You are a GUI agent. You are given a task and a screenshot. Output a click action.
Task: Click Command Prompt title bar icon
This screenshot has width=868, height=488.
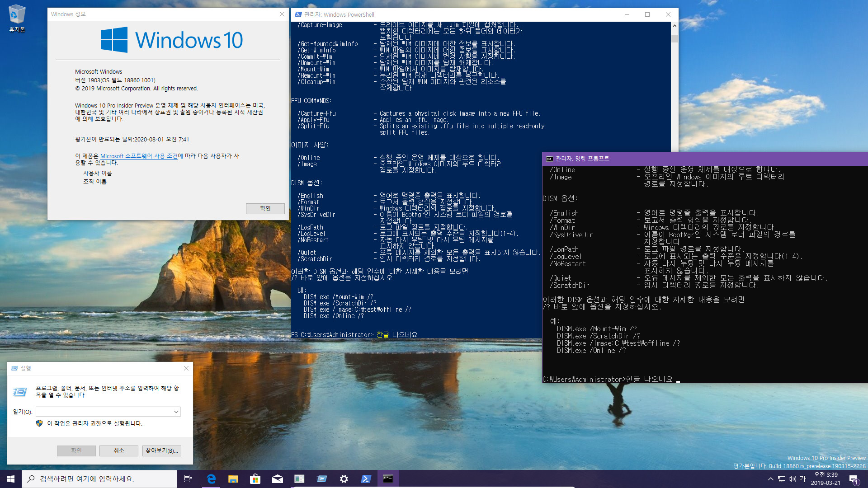tap(550, 159)
